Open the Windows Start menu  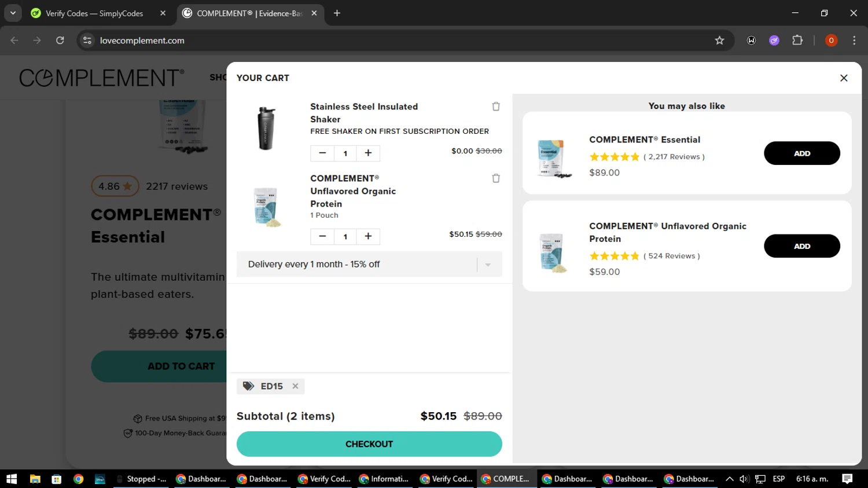[12, 479]
